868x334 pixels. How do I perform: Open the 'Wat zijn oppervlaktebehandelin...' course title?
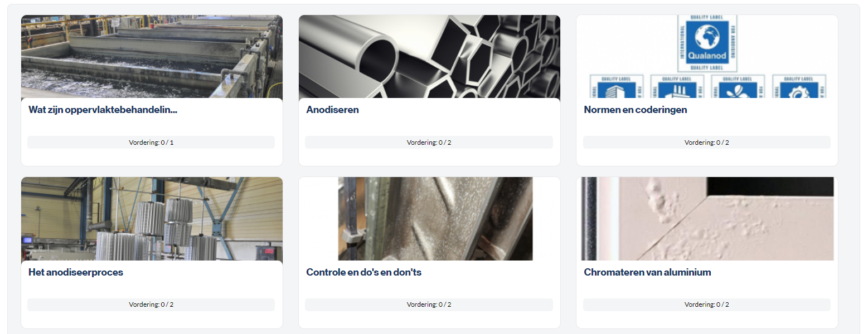[x=103, y=110]
